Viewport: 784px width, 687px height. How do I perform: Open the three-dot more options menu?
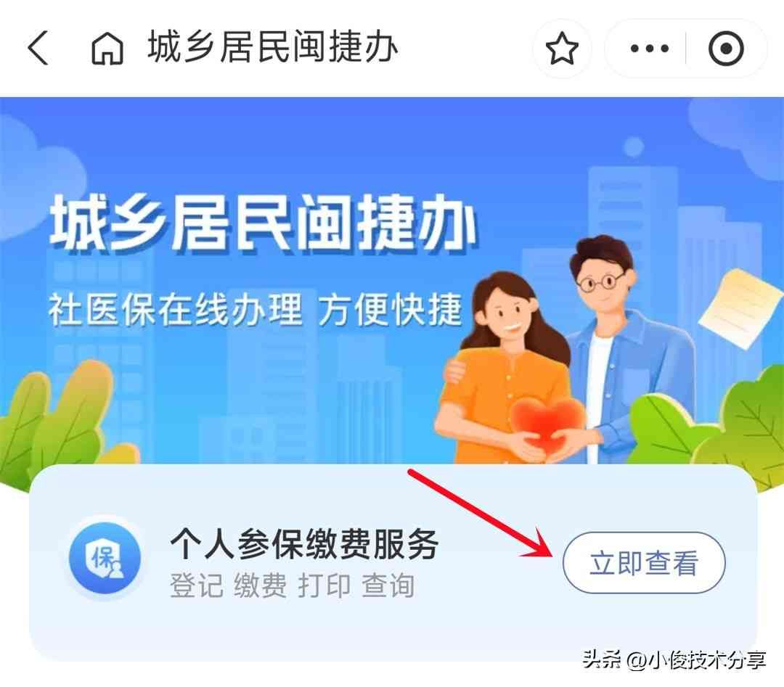[650, 49]
